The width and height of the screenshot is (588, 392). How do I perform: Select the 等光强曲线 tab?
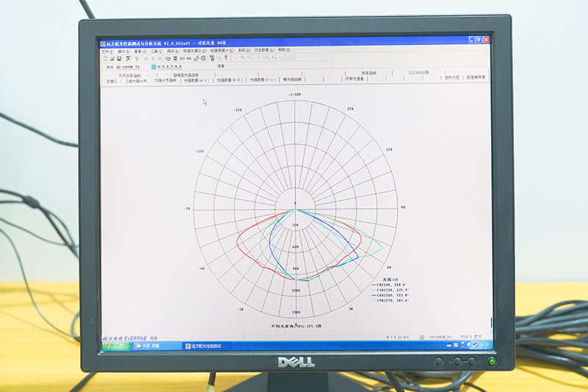click(x=287, y=79)
